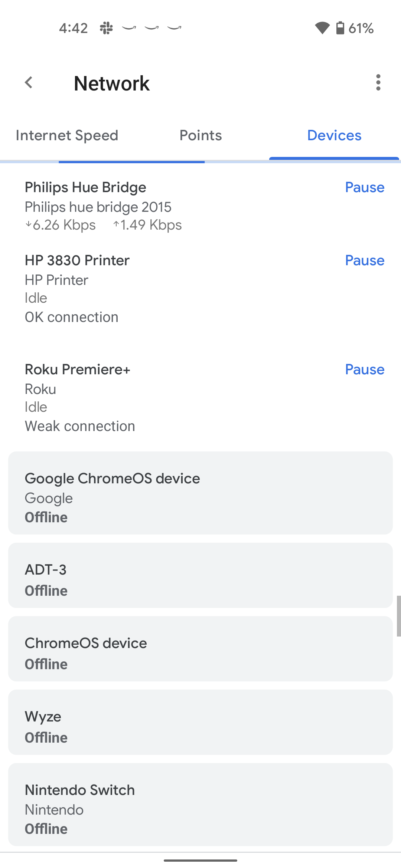This screenshot has width=401, height=868.
Task: Tap the Wi-Fi signal icon in status bar
Action: tap(322, 28)
